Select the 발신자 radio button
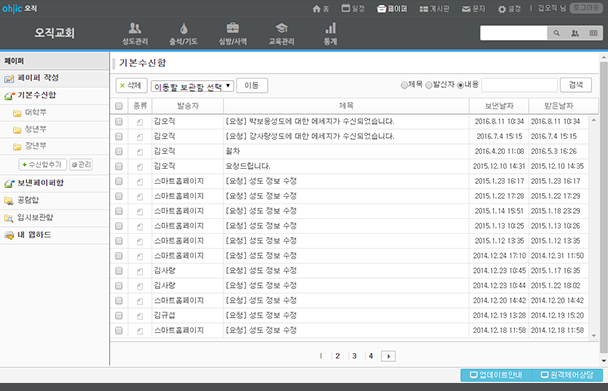Image resolution: width=608 pixels, height=391 pixels. (x=428, y=85)
